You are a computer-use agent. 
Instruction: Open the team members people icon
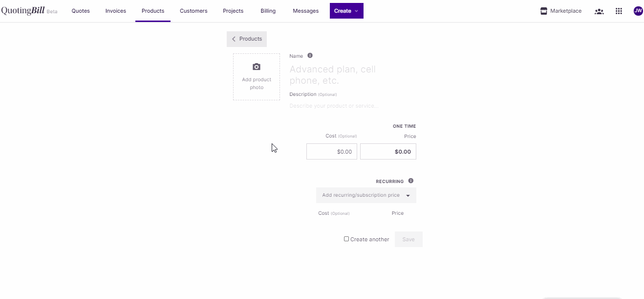[599, 11]
